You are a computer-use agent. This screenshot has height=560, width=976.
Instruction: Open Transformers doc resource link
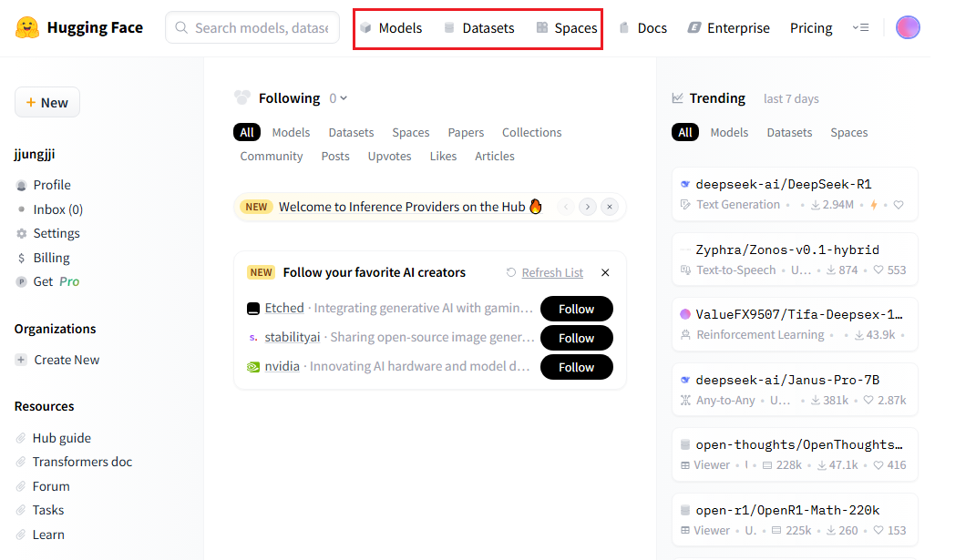click(x=74, y=462)
